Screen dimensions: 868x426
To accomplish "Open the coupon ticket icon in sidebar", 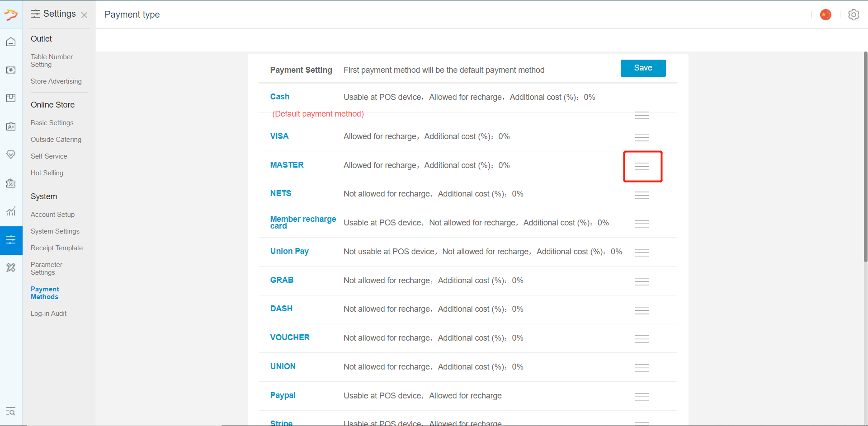I will [11, 183].
